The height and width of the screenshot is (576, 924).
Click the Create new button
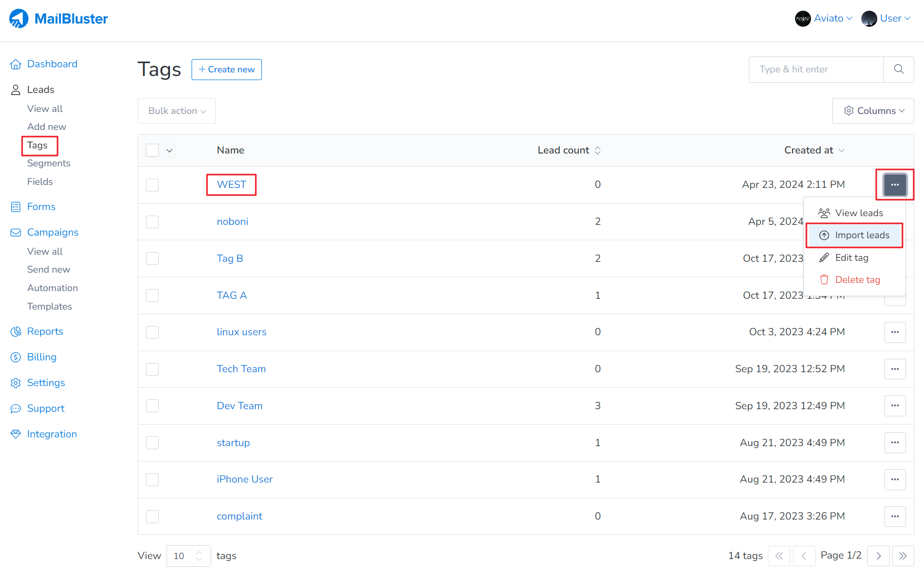pyautogui.click(x=227, y=69)
